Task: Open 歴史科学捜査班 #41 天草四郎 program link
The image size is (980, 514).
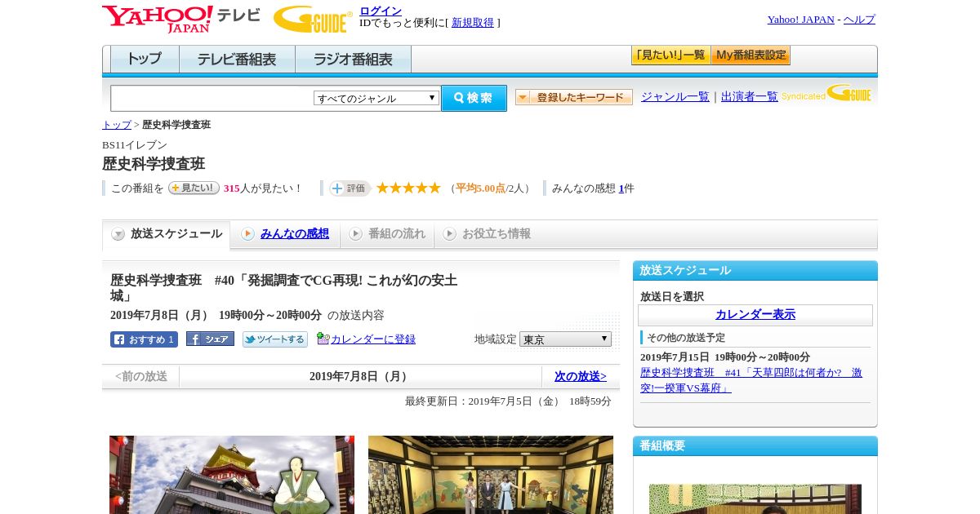Action: (751, 380)
